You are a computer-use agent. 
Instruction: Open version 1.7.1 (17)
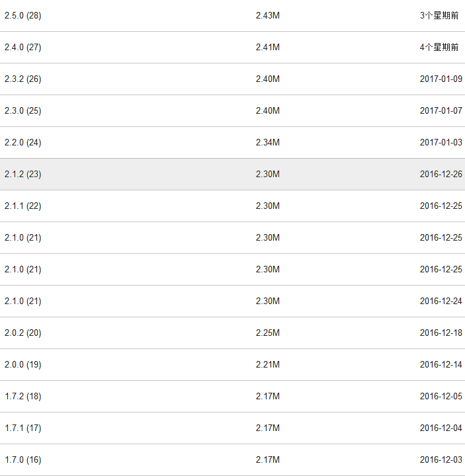(23, 428)
